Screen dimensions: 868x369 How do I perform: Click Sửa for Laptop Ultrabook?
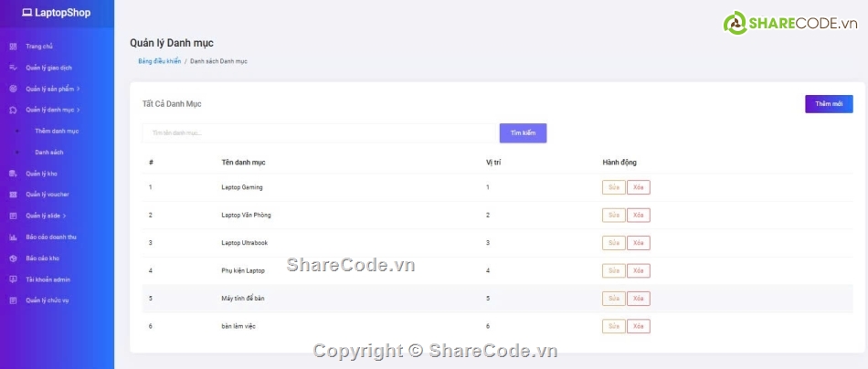(613, 243)
